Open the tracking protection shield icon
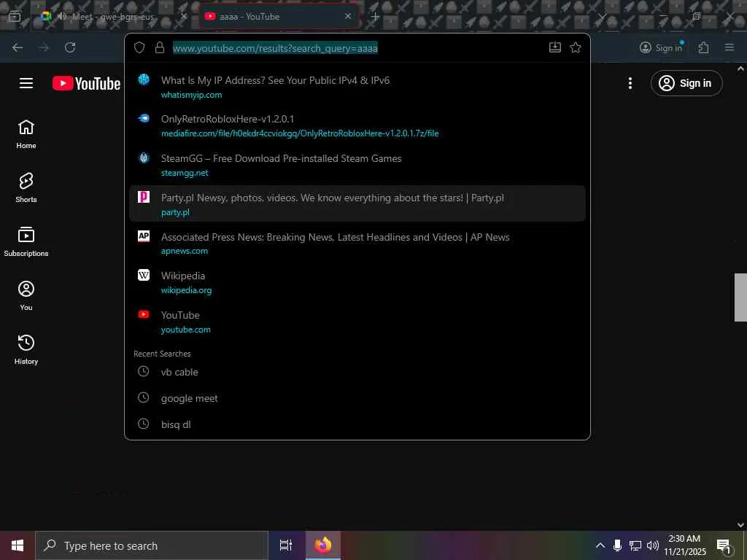This screenshot has height=560, width=747. (139, 47)
